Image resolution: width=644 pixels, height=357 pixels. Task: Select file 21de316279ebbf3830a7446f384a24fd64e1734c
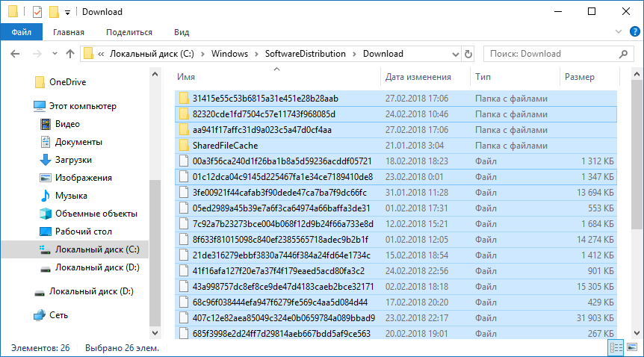tap(395, 255)
